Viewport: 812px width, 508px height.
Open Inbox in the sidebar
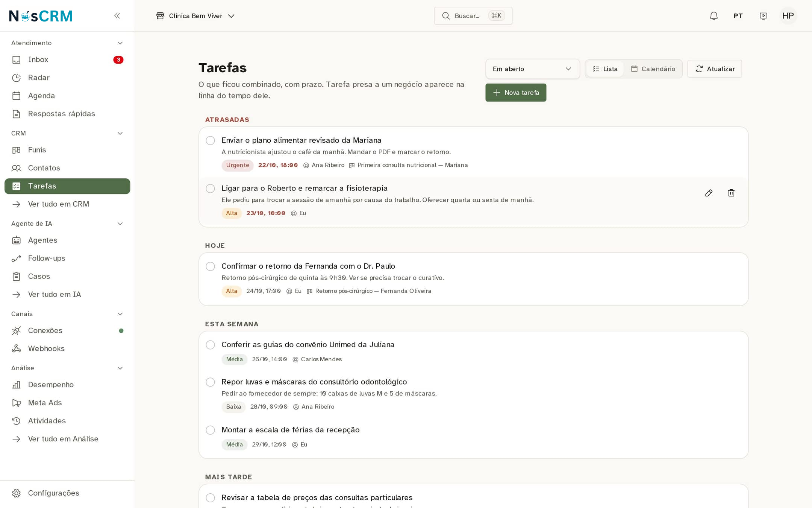point(67,59)
